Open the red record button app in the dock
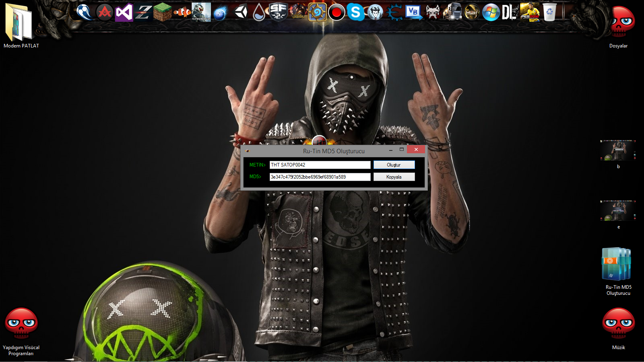 [x=336, y=12]
